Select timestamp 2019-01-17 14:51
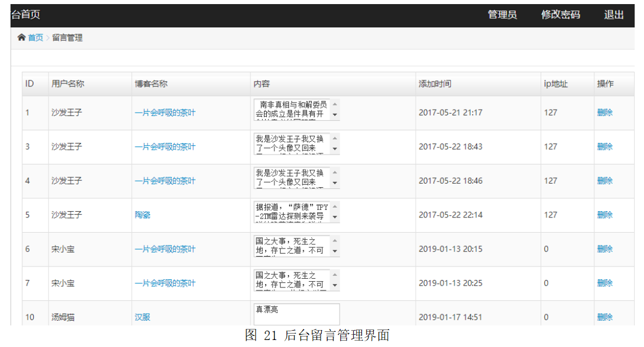The height and width of the screenshot is (347, 644). point(451,317)
